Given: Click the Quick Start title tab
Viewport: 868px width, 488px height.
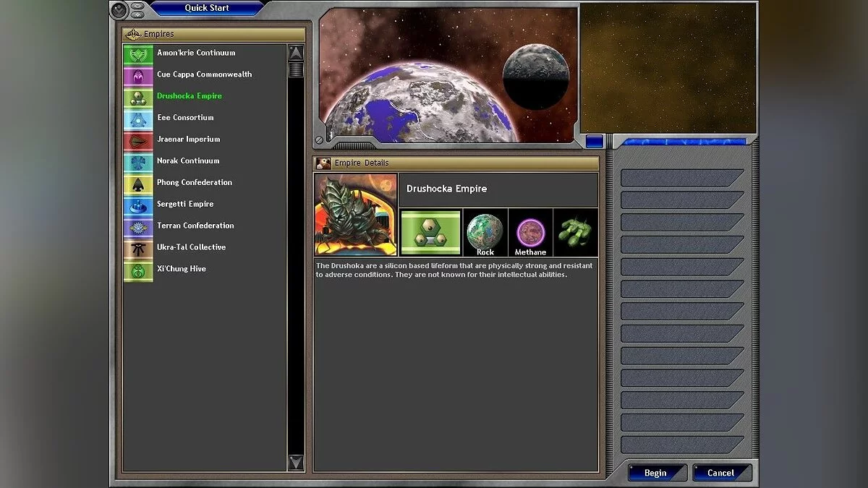Looking at the screenshot, I should [207, 9].
